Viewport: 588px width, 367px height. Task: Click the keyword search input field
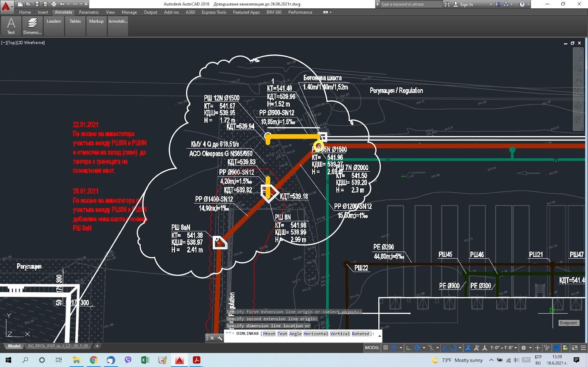[411, 4]
